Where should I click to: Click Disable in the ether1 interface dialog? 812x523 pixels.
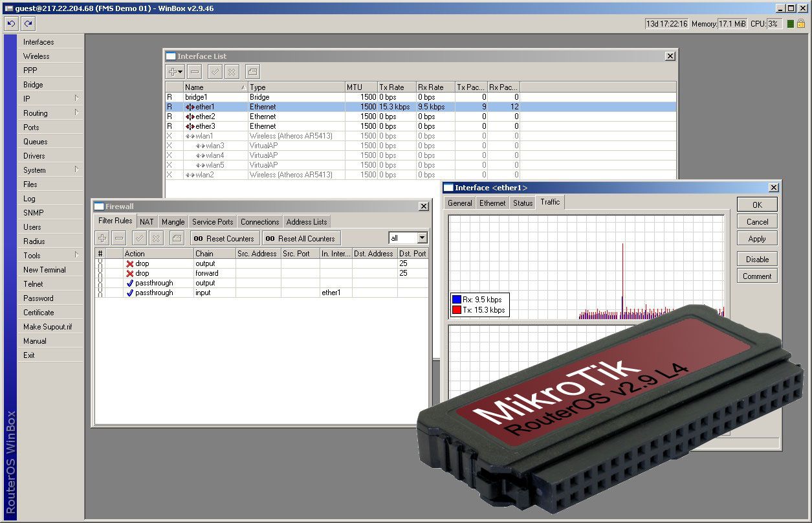coord(757,259)
